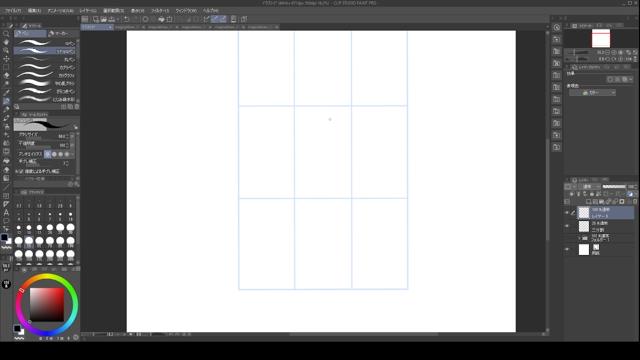Select the Move layer tool
The height and width of the screenshot is (360, 640).
coord(6,59)
